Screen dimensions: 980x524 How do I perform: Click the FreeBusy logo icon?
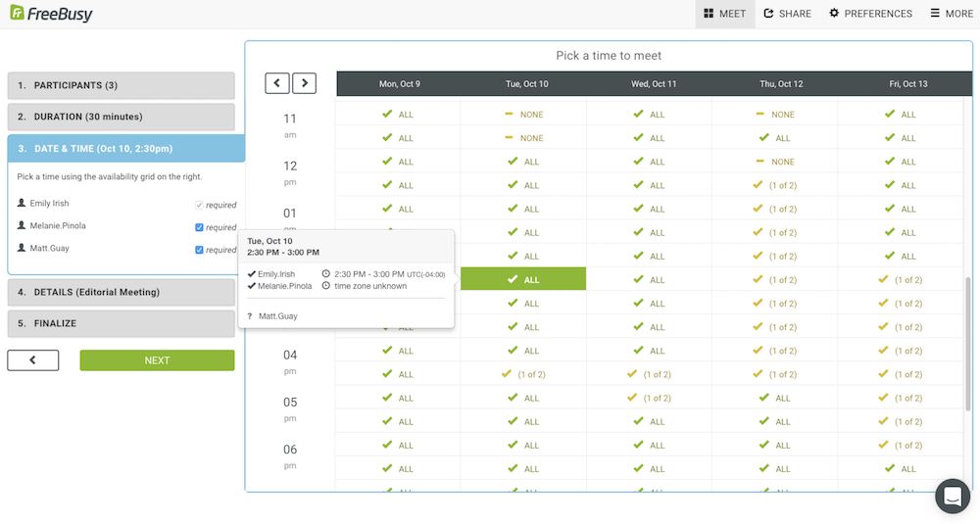point(17,14)
